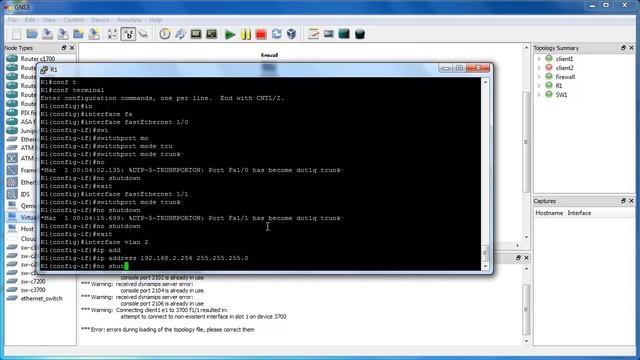
Task: Click the firewall node label on canvas
Action: coord(269,55)
